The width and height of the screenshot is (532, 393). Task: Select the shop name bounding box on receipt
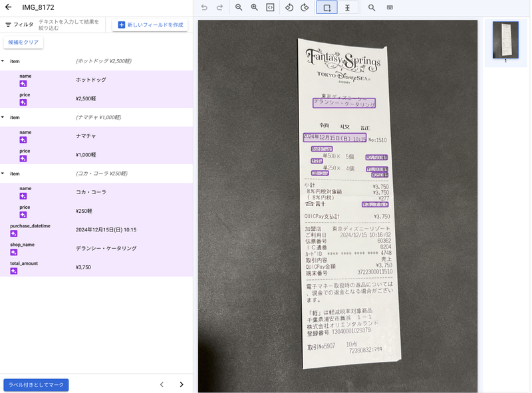[x=344, y=103]
